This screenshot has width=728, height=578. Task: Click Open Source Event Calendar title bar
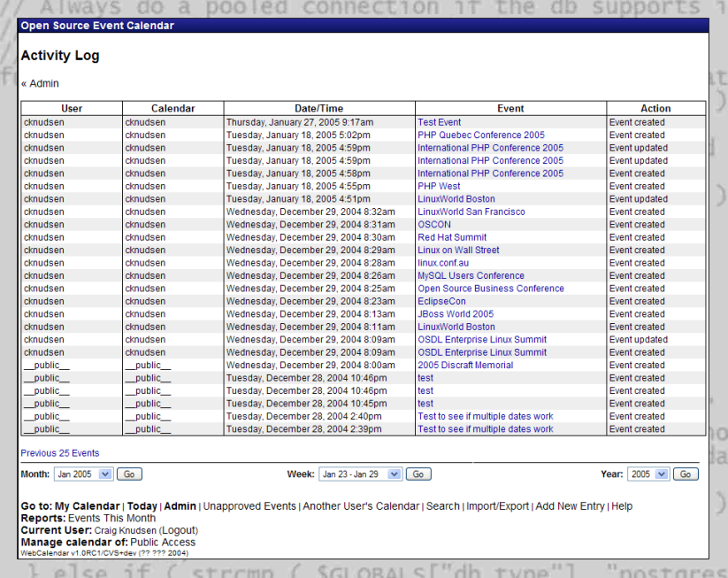(363, 26)
